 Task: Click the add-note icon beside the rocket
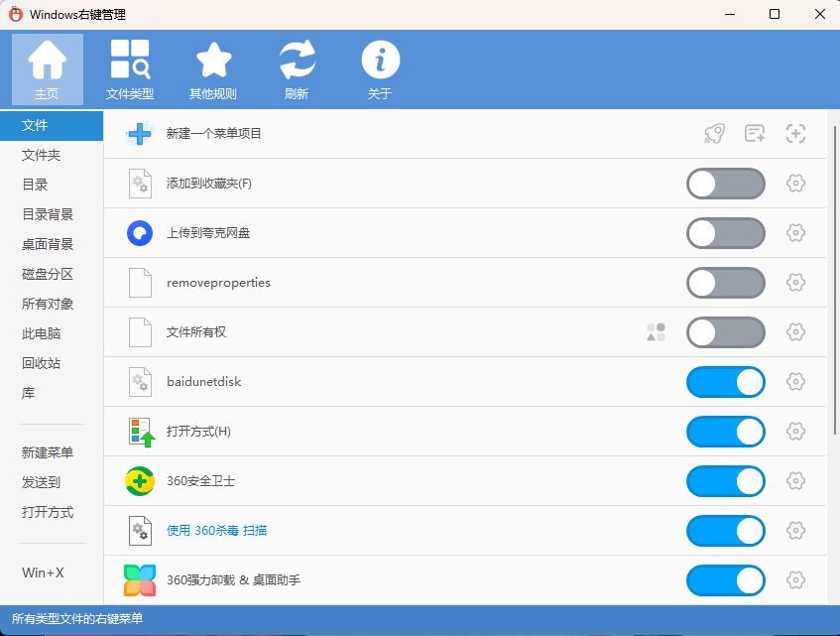pos(755,133)
